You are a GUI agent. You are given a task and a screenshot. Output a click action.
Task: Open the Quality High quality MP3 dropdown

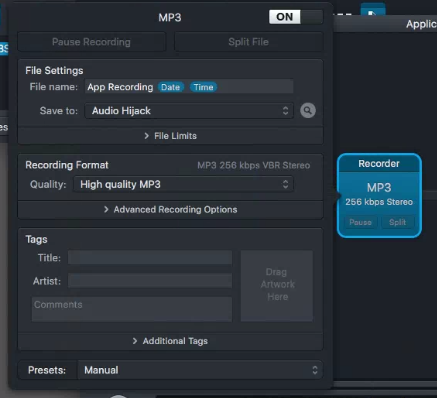click(183, 184)
